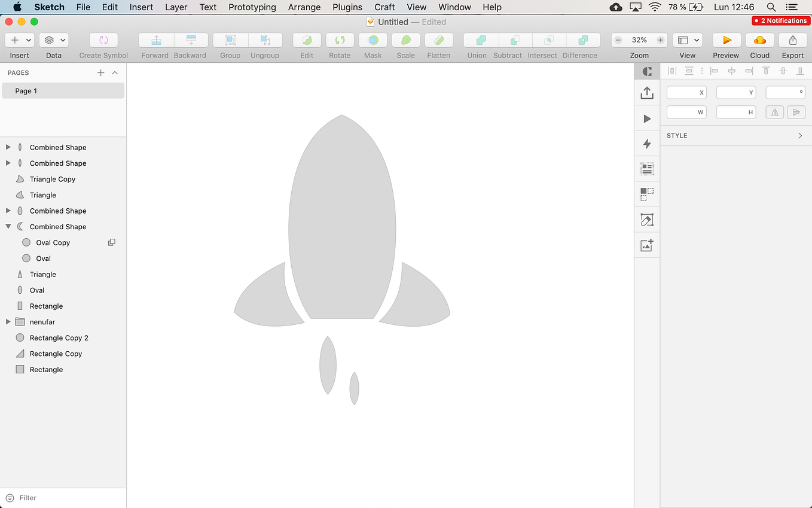Click the zoom in plus button
Viewport: 812px width, 508px height.
click(x=660, y=40)
